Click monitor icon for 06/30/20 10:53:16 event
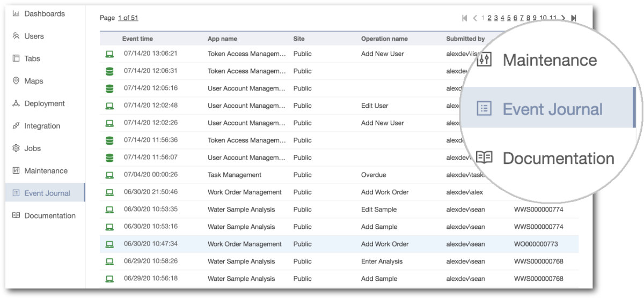This screenshot has width=644, height=299. tap(109, 227)
